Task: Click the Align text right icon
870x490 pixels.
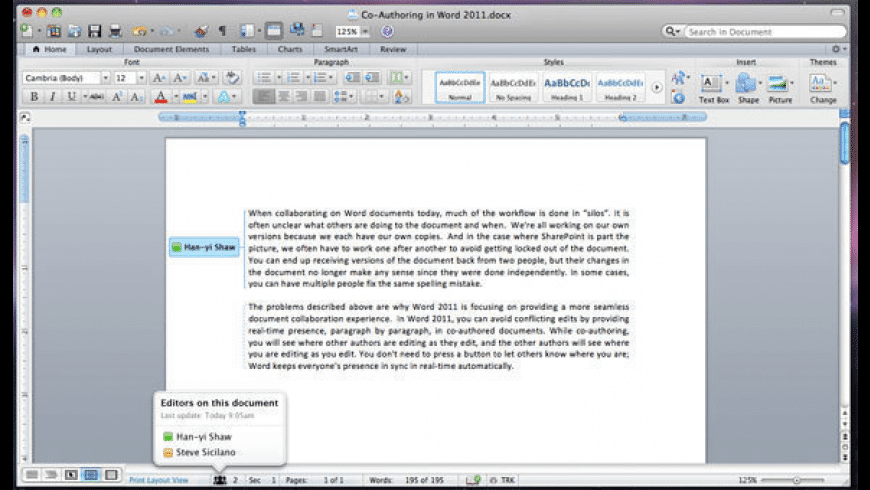Action: coord(301,97)
